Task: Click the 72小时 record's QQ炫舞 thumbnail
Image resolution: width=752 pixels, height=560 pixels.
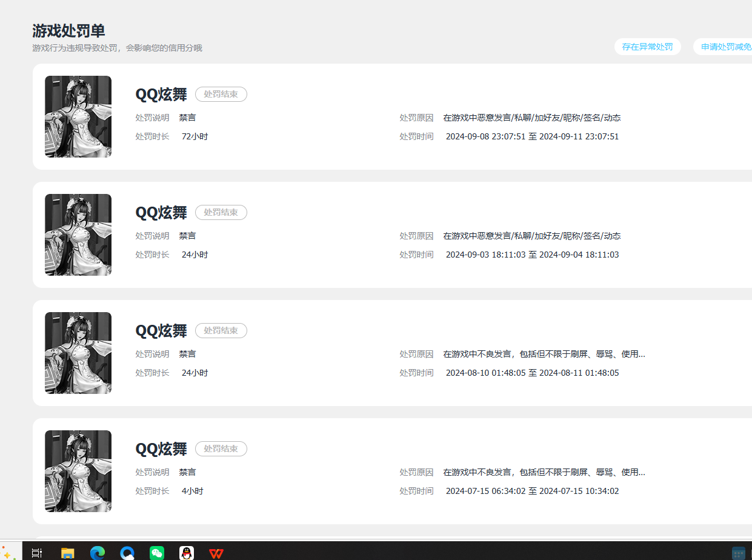Action: [78, 116]
